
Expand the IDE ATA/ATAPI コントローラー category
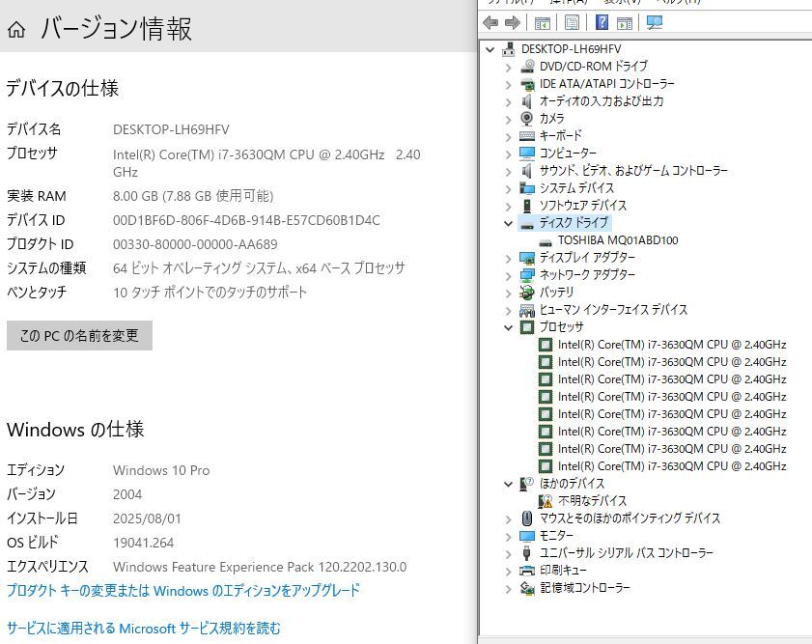(x=508, y=84)
